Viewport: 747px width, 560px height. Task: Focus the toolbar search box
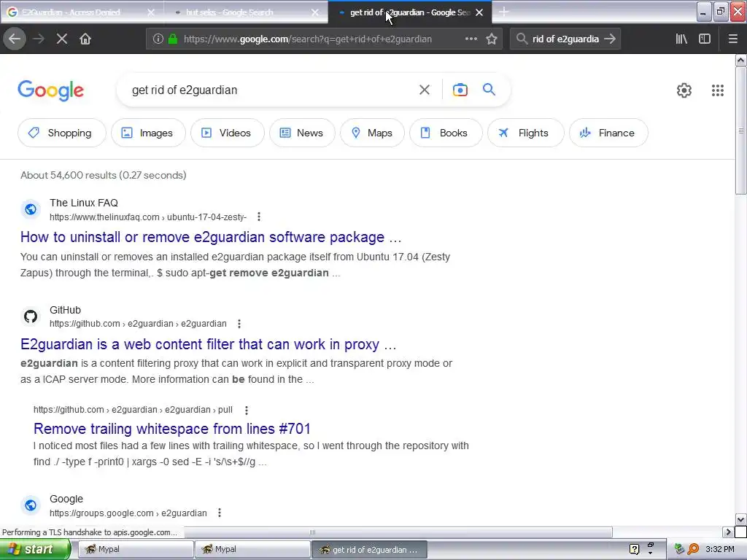point(565,39)
